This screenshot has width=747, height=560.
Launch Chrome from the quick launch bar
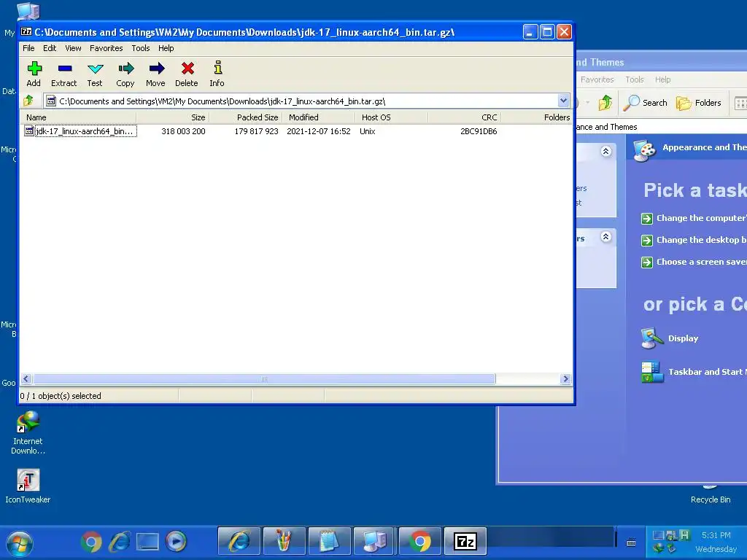(x=91, y=542)
